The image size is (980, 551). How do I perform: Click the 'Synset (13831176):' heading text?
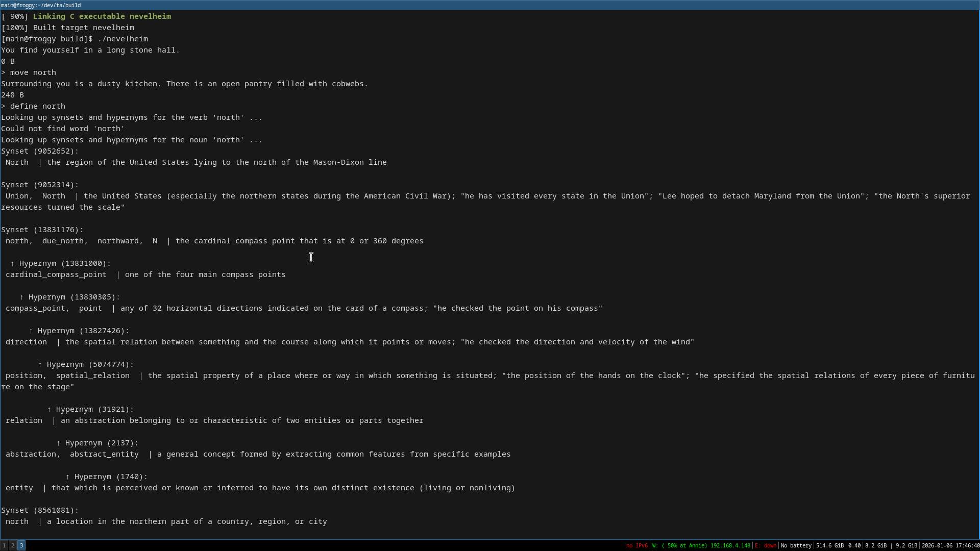(x=42, y=230)
